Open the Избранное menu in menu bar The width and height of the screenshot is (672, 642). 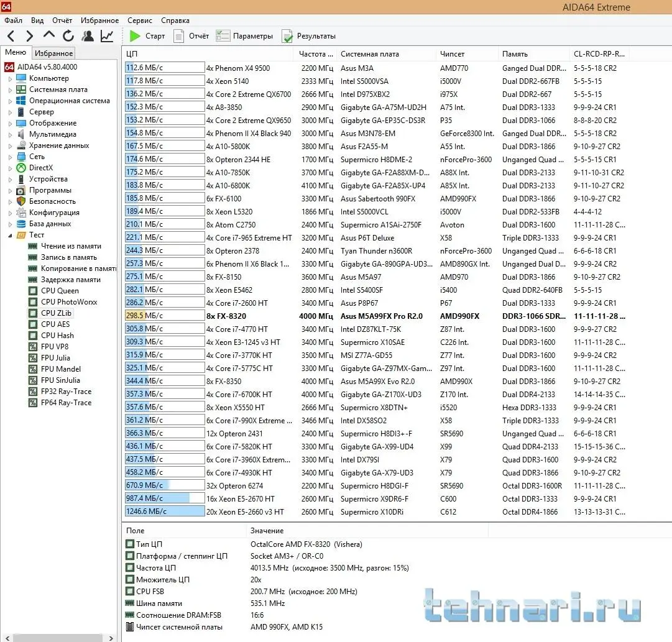pos(100,20)
